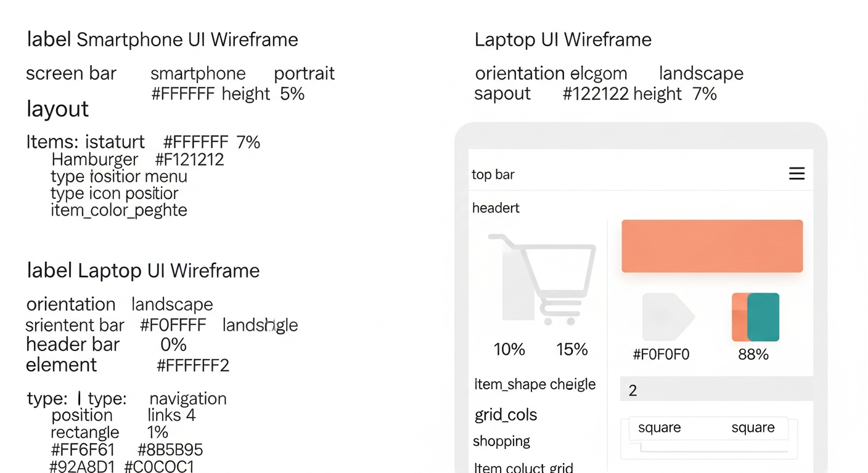This screenshot has width=868, height=473.
Task: Click the "headert" text in wireframe
Action: point(496,208)
